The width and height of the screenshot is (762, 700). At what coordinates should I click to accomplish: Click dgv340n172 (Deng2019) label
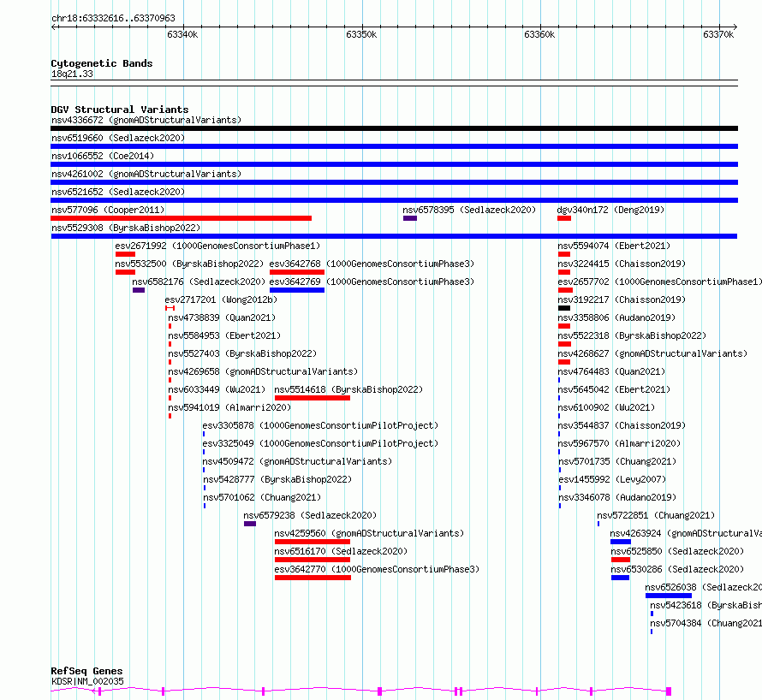[610, 210]
